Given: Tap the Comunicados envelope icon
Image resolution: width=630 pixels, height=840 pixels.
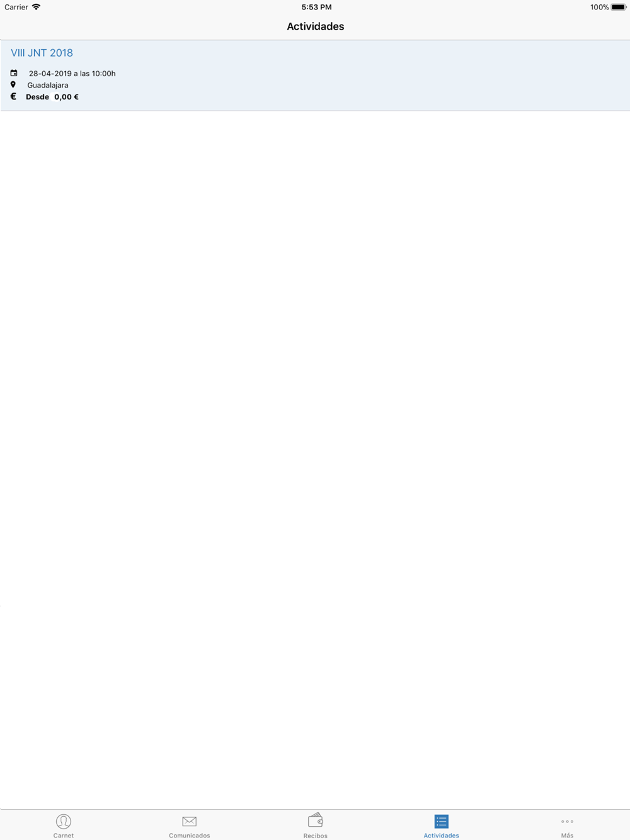Looking at the screenshot, I should point(189,821).
